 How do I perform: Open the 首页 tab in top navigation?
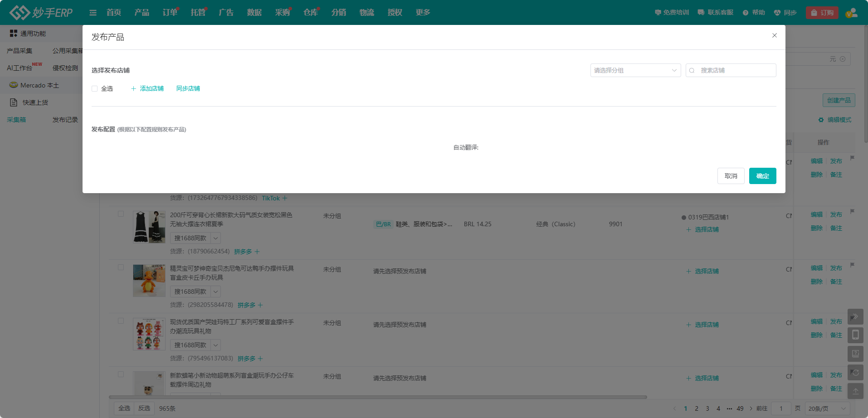tap(114, 12)
